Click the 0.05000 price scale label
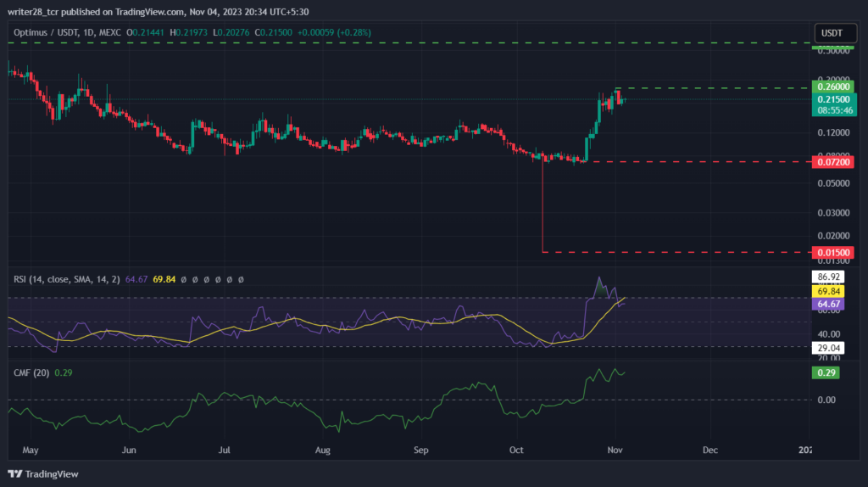 [x=833, y=183]
